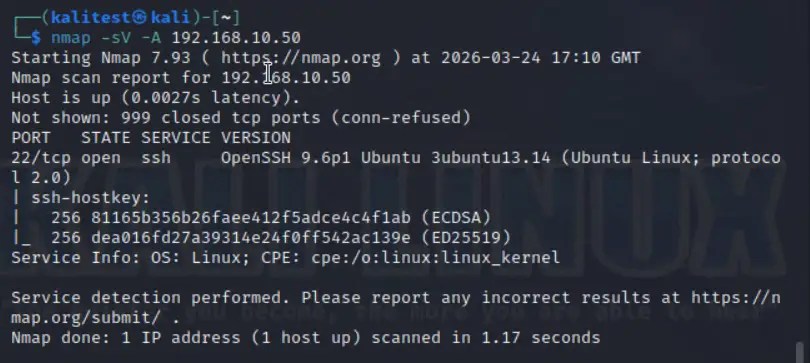This screenshot has height=363, width=810.
Task: Click the ED25519 host key fingerprint
Action: [251, 238]
